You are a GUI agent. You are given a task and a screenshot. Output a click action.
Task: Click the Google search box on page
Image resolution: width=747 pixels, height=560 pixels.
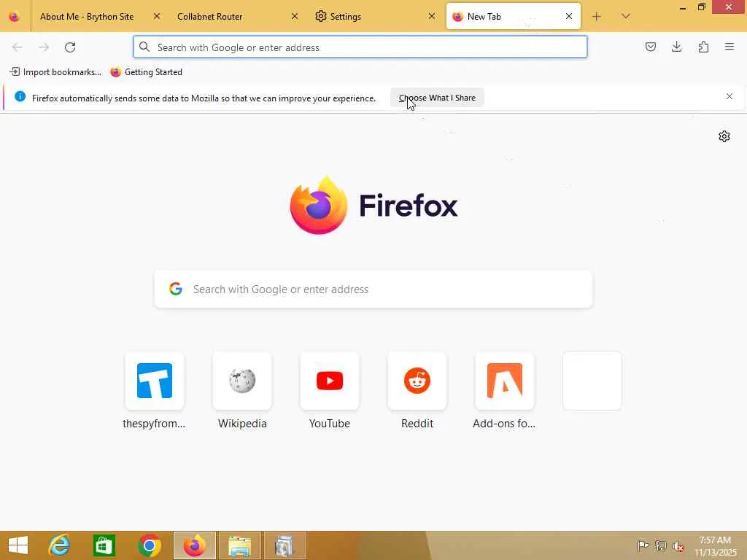tap(373, 289)
